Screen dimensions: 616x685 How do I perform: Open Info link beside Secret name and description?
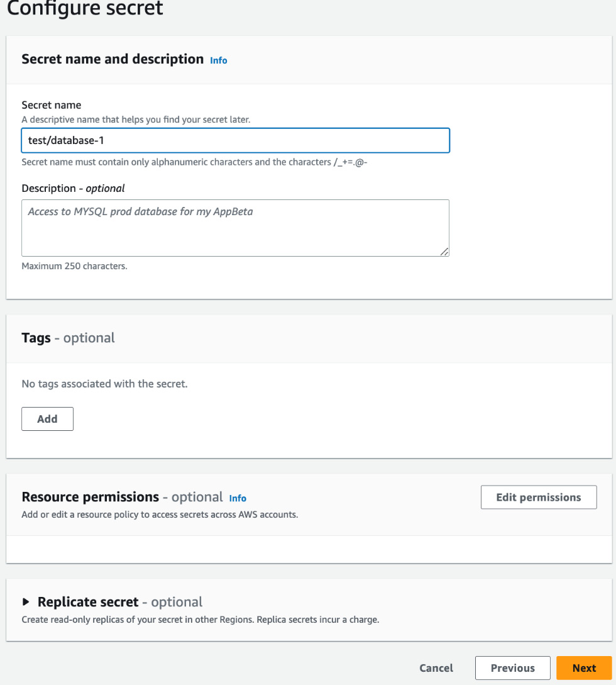coord(218,60)
